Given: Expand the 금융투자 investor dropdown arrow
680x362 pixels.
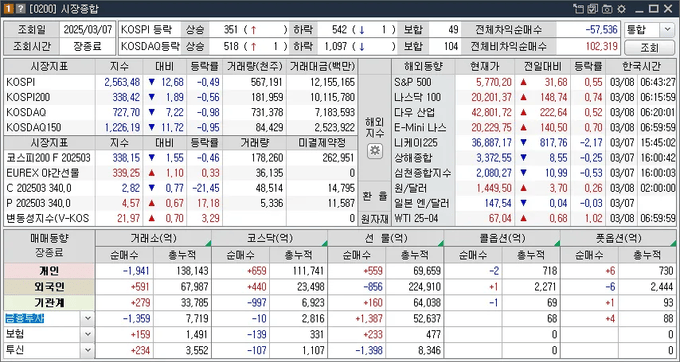Looking at the screenshot, I should click(x=88, y=319).
